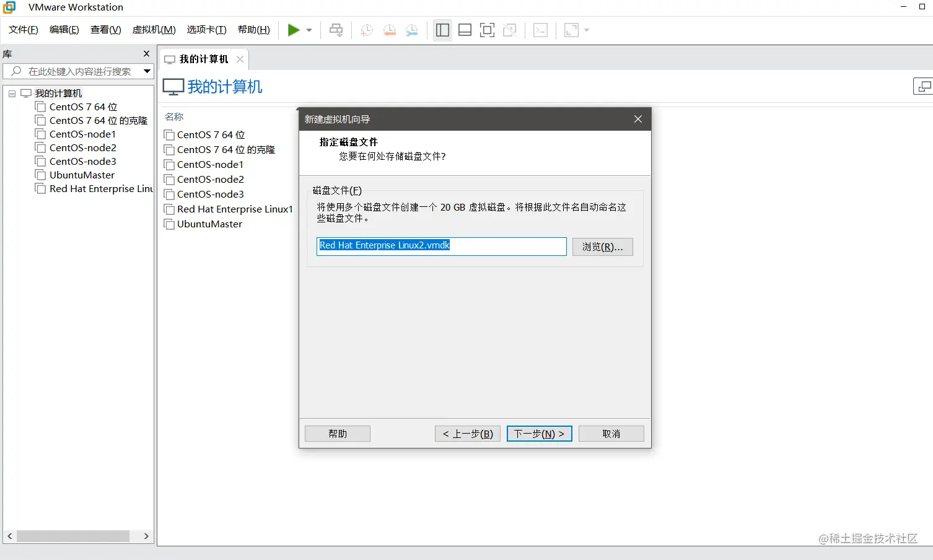Click the VMware Workstation logo icon
The image size is (933, 560).
pos(9,7)
